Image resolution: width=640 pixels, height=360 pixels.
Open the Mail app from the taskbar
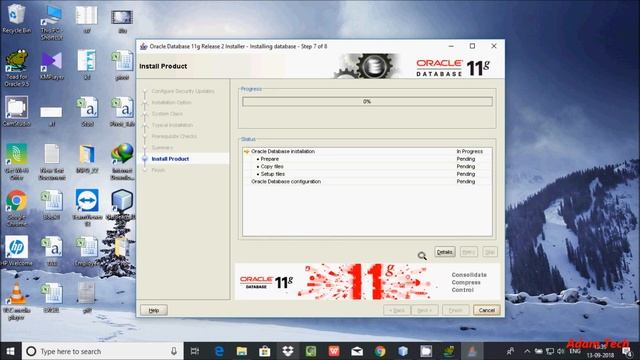357,351
